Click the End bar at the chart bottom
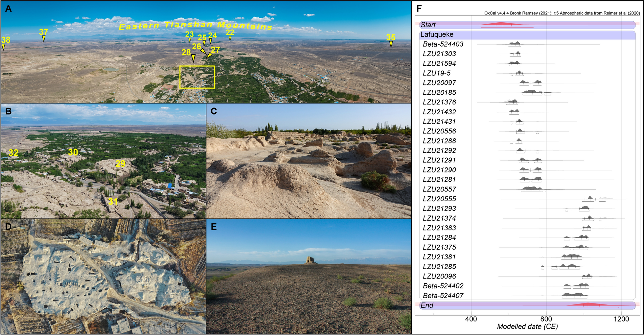The height and width of the screenshot is (335, 644). click(x=527, y=305)
